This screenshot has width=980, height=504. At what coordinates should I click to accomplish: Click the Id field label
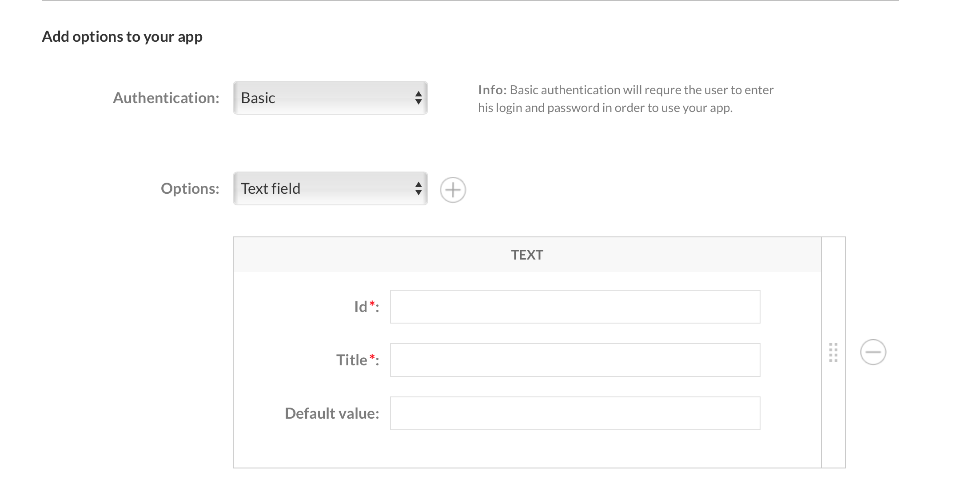pyautogui.click(x=360, y=307)
